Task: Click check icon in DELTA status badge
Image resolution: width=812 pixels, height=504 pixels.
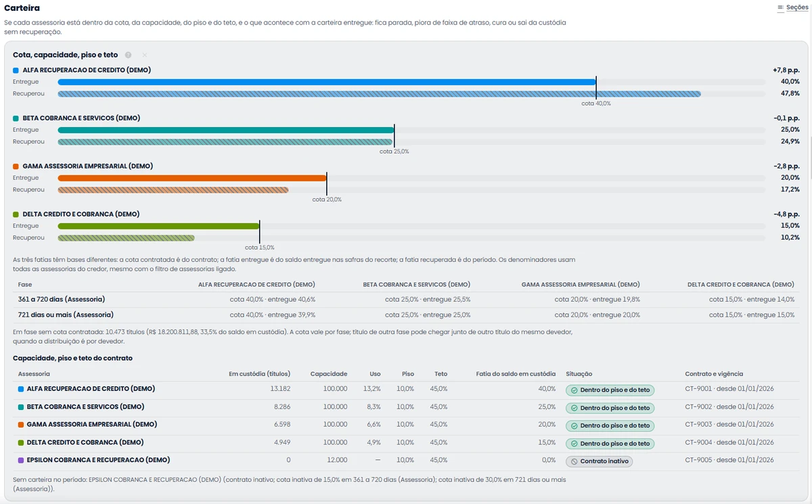Action: point(574,444)
